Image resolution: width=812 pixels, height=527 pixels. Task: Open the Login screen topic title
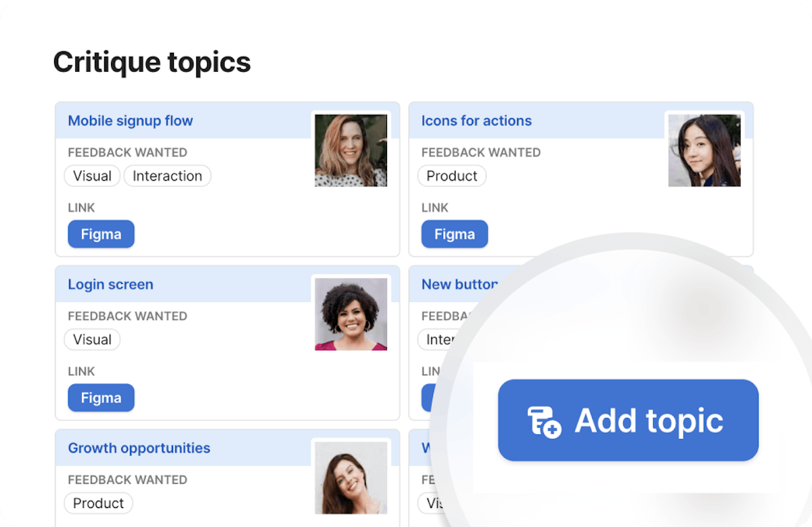click(x=110, y=285)
